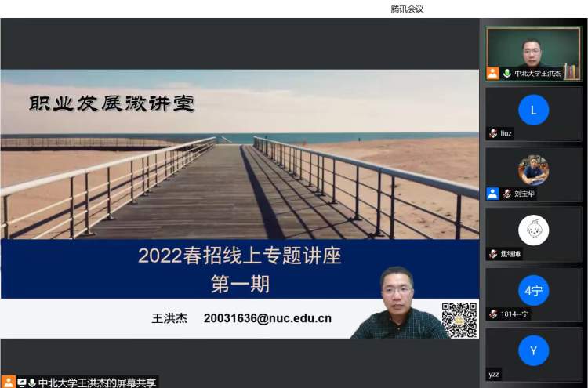Click the liuz name label
This screenshot has width=588, height=388.
pos(506,133)
